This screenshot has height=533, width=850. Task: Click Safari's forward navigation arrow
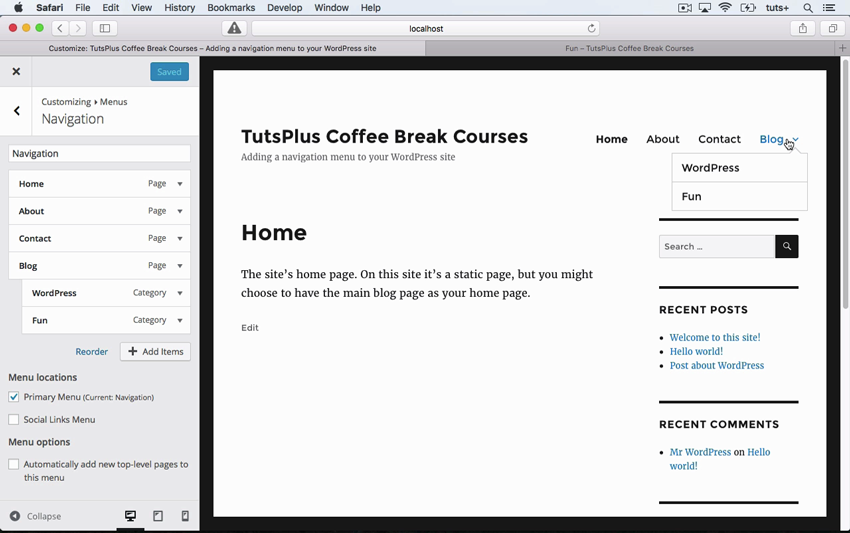(x=78, y=28)
